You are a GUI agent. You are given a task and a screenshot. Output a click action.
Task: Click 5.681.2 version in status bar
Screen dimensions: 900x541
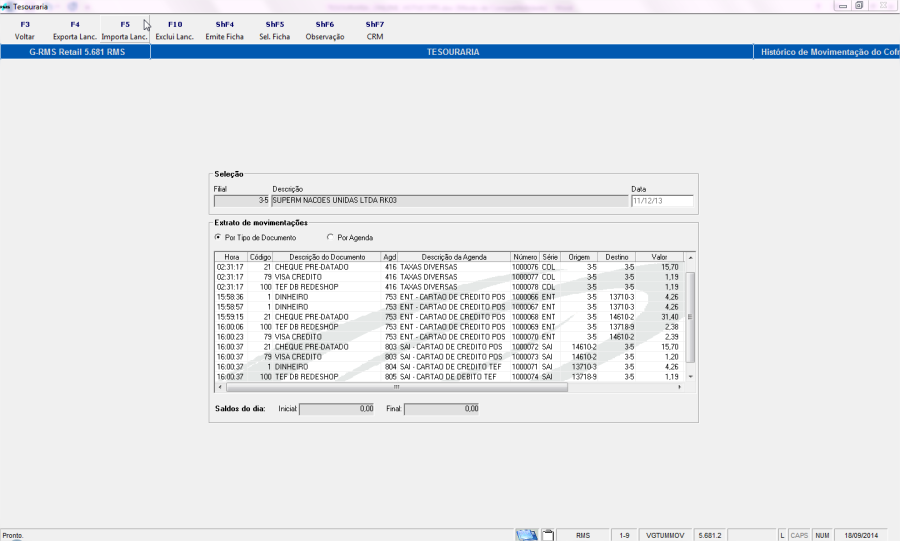(x=710, y=535)
